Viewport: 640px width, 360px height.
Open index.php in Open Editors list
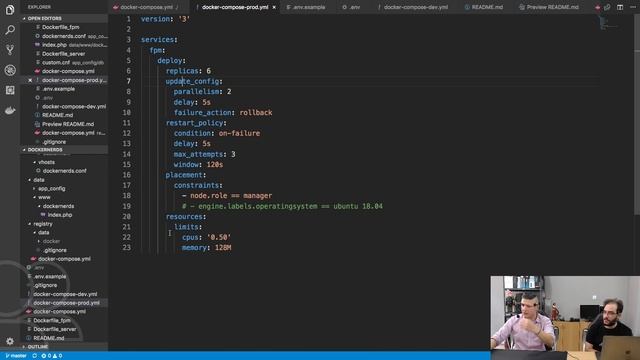54,45
